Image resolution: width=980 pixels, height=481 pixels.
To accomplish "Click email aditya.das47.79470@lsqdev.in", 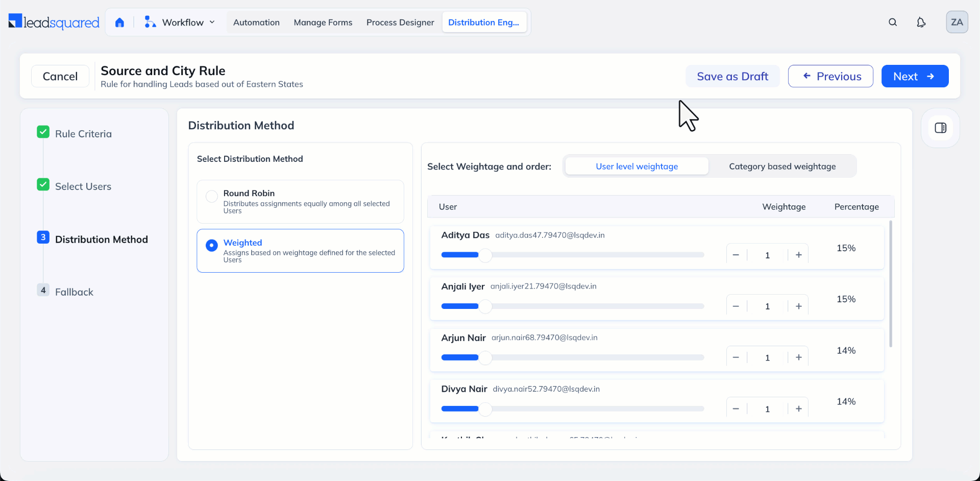I will (x=550, y=235).
